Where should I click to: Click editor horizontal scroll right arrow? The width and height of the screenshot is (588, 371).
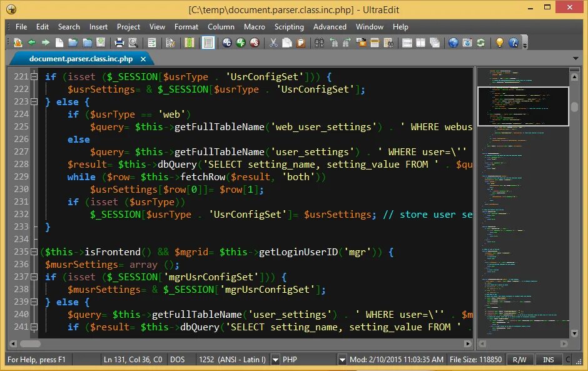[467, 343]
